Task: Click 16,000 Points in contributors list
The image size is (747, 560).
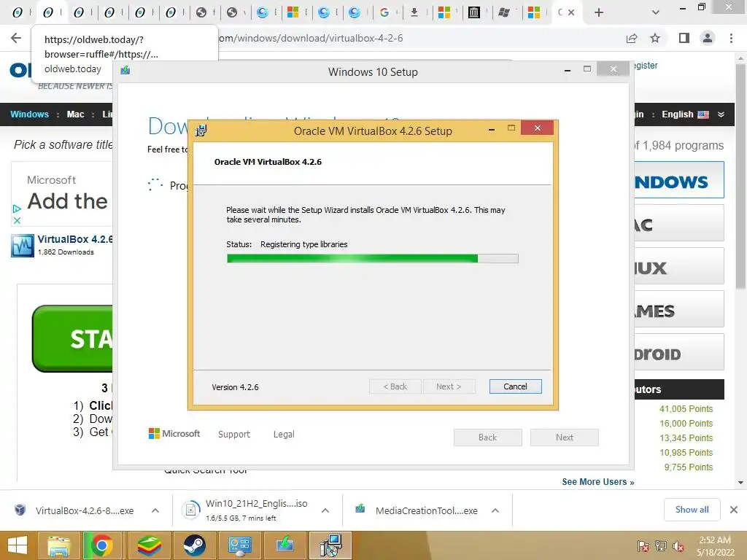Action: pos(686,424)
